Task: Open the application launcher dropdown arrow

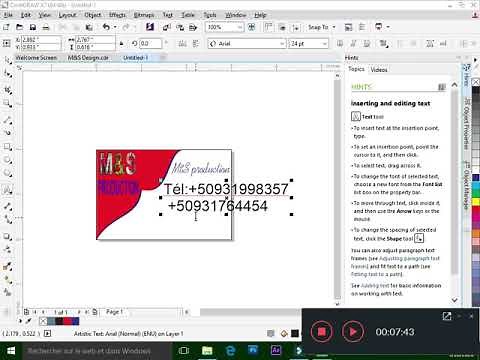Action: (x=388, y=27)
